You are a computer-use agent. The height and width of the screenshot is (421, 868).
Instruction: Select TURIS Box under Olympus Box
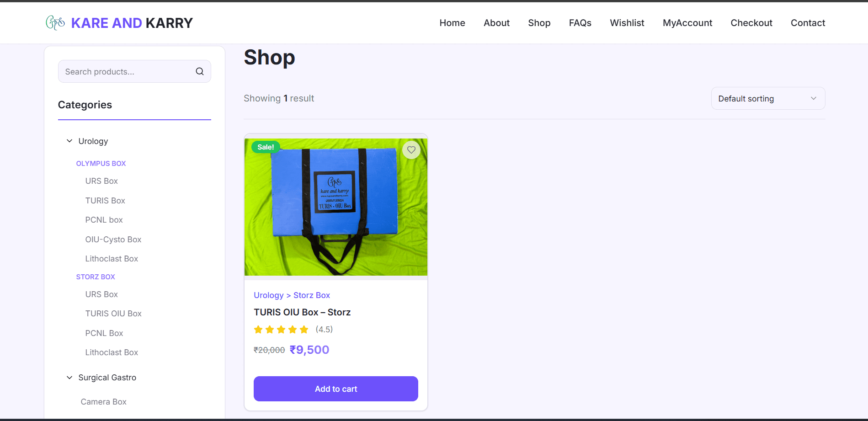[105, 201]
